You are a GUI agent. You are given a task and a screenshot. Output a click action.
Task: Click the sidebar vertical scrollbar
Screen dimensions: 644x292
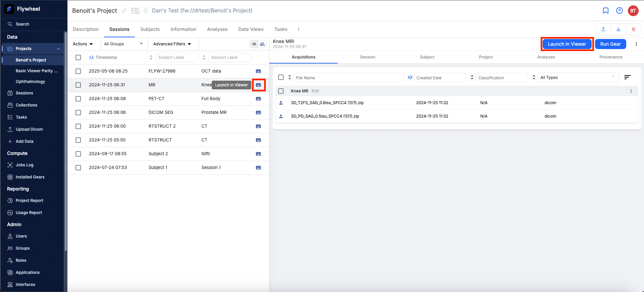click(66, 141)
